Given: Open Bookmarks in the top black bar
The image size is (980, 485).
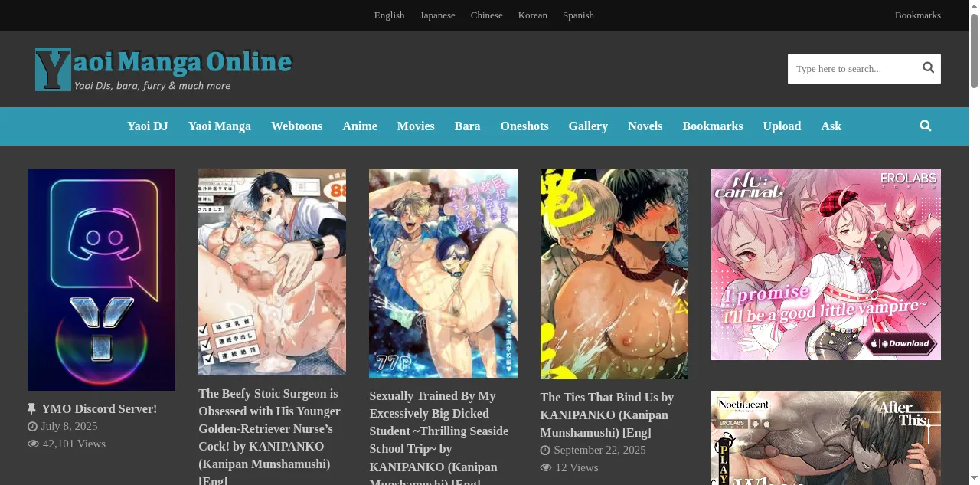Looking at the screenshot, I should click(918, 15).
